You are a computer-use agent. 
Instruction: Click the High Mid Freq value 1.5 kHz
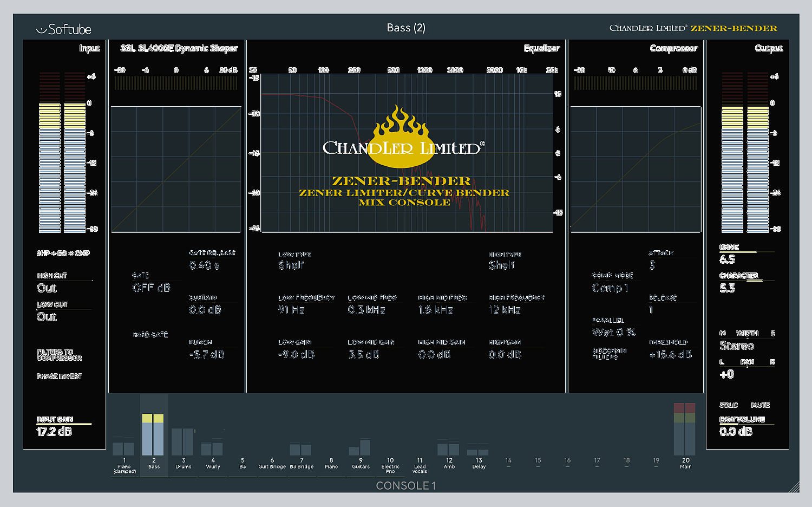pos(435,310)
